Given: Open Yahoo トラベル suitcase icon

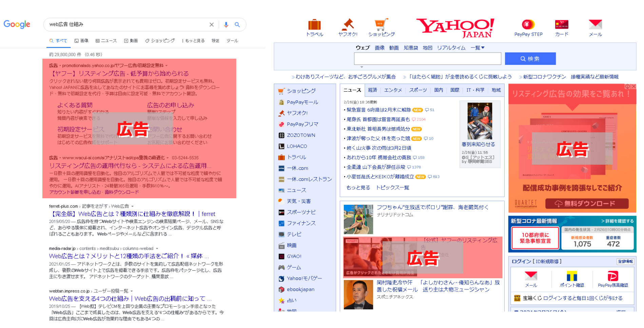Looking at the screenshot, I should [314, 25].
